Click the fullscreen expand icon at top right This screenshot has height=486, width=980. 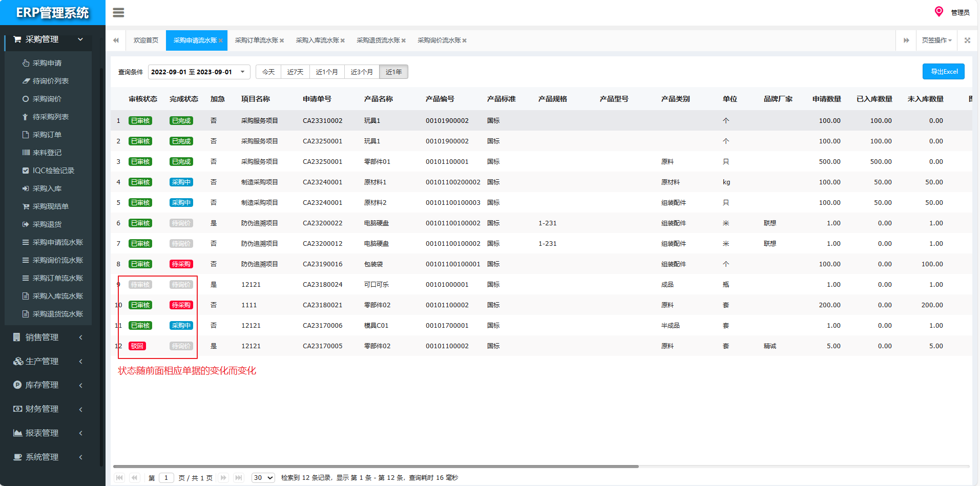967,40
